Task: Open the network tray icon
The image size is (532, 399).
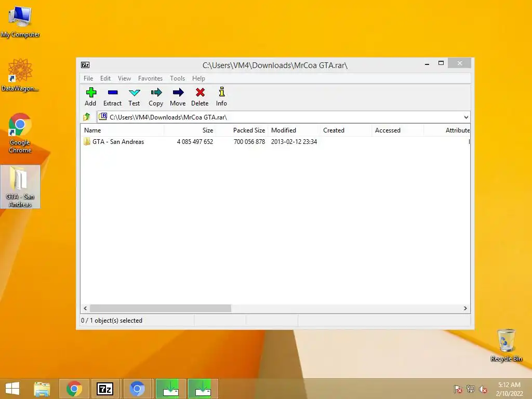Action: coord(471,389)
